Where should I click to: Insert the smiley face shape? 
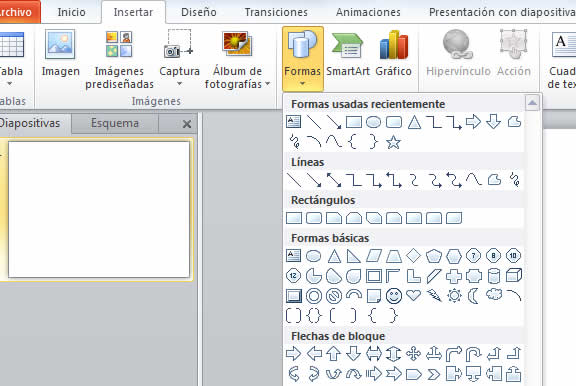pyautogui.click(x=393, y=296)
